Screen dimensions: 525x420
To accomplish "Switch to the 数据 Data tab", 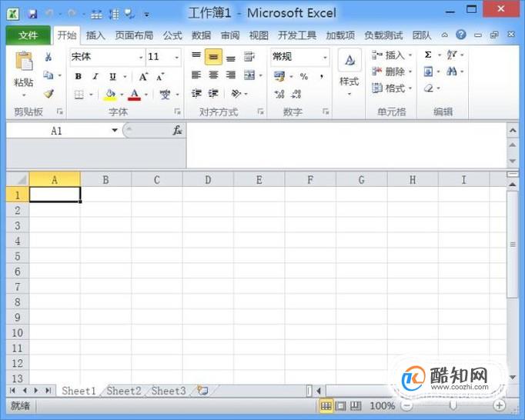I will click(x=201, y=35).
